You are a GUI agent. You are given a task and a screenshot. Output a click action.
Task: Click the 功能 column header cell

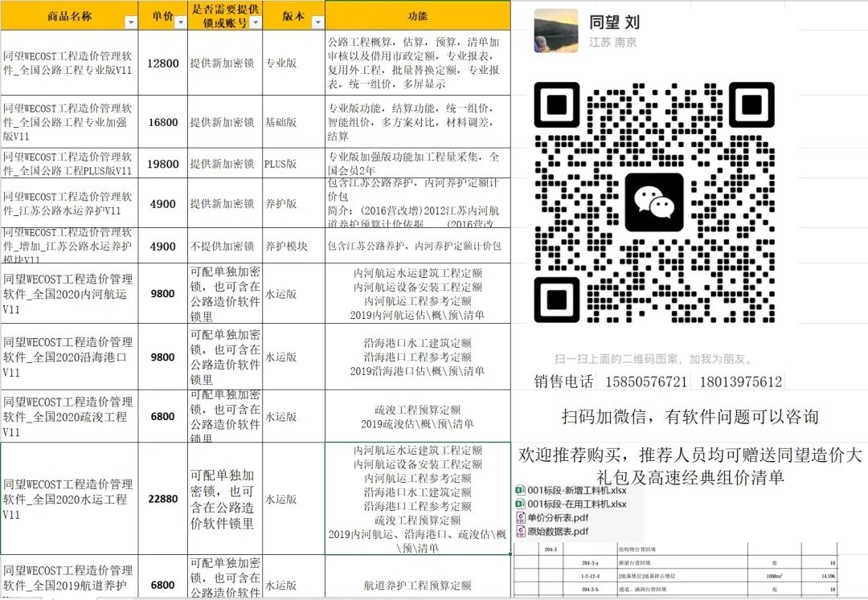[x=417, y=15]
